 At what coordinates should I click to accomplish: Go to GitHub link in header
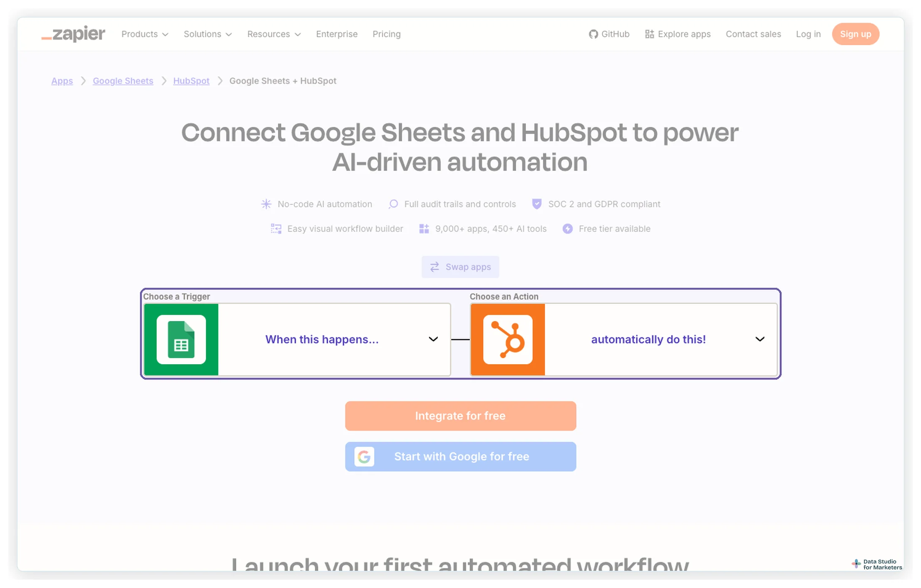coord(609,34)
